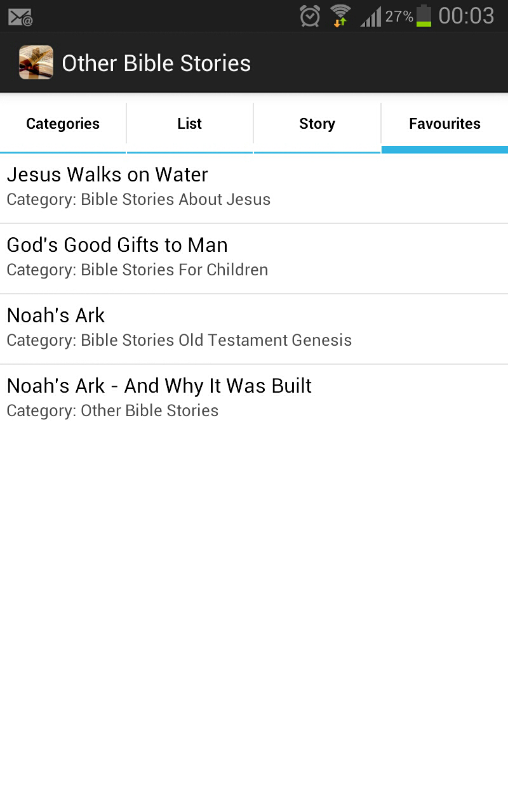The width and height of the screenshot is (508, 812).
Task: Tap the Other Bible Stories header title
Action: point(156,63)
